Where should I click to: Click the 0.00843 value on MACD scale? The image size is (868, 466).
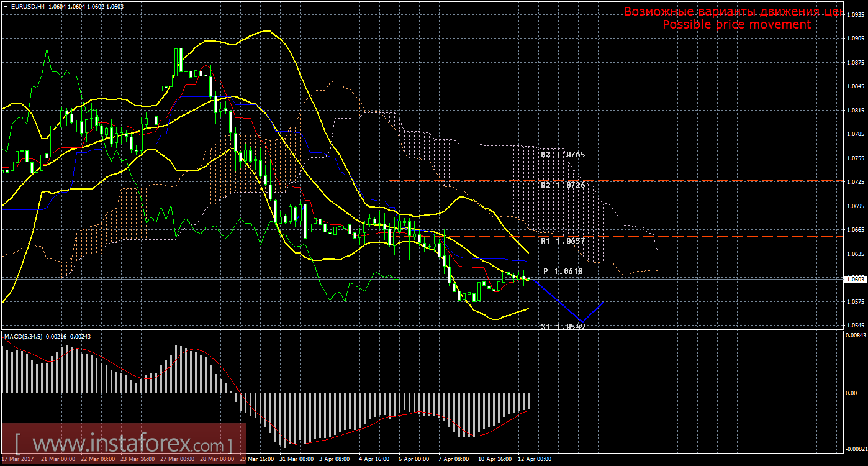tap(856, 336)
